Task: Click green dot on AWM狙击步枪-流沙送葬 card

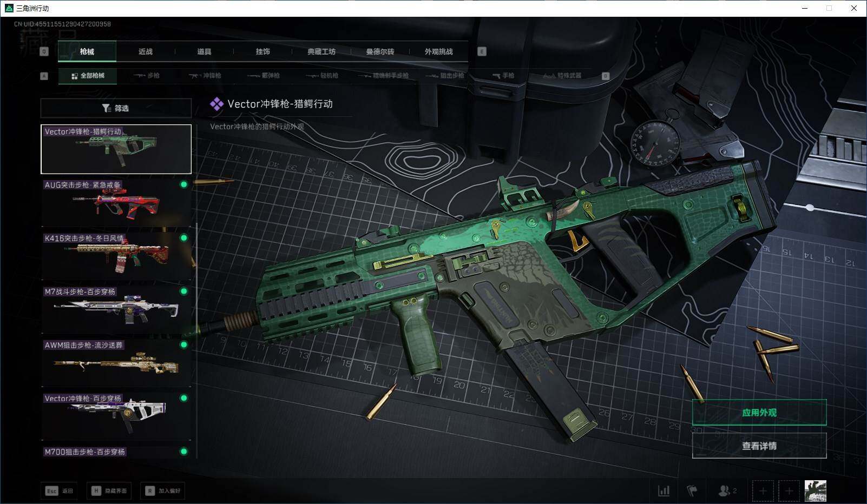Action: click(184, 344)
